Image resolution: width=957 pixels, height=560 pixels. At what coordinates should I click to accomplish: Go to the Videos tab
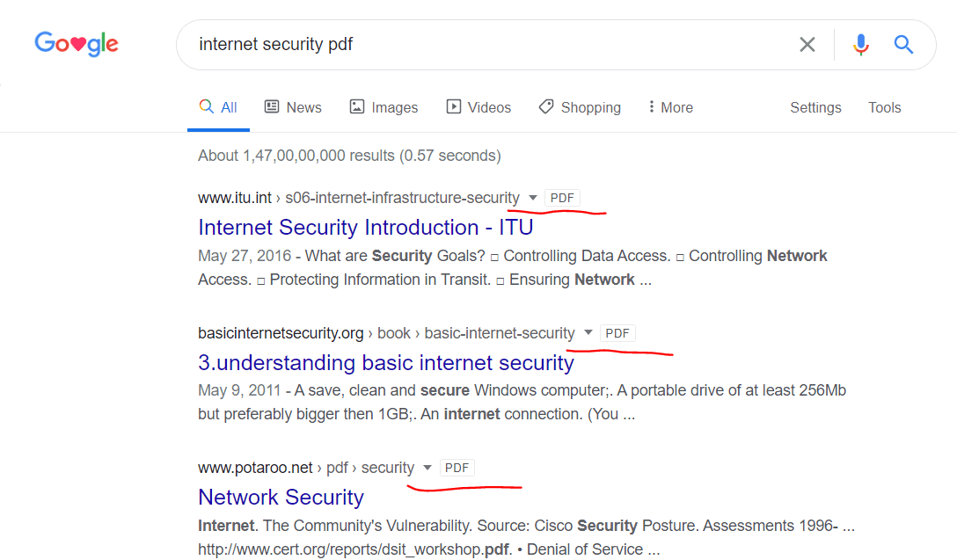point(478,107)
